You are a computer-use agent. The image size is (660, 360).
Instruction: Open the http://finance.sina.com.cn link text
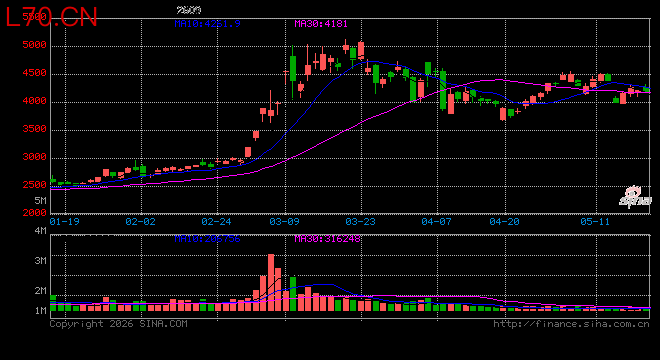click(x=571, y=324)
